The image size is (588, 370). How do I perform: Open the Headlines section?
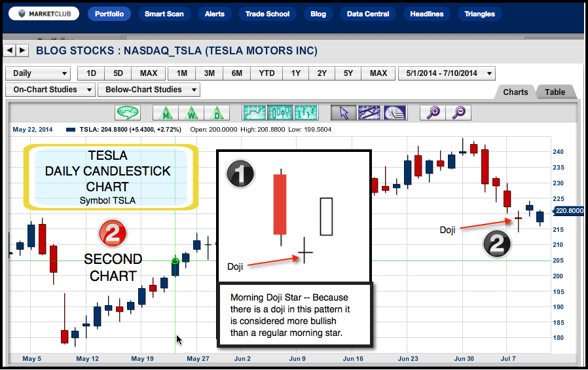427,14
